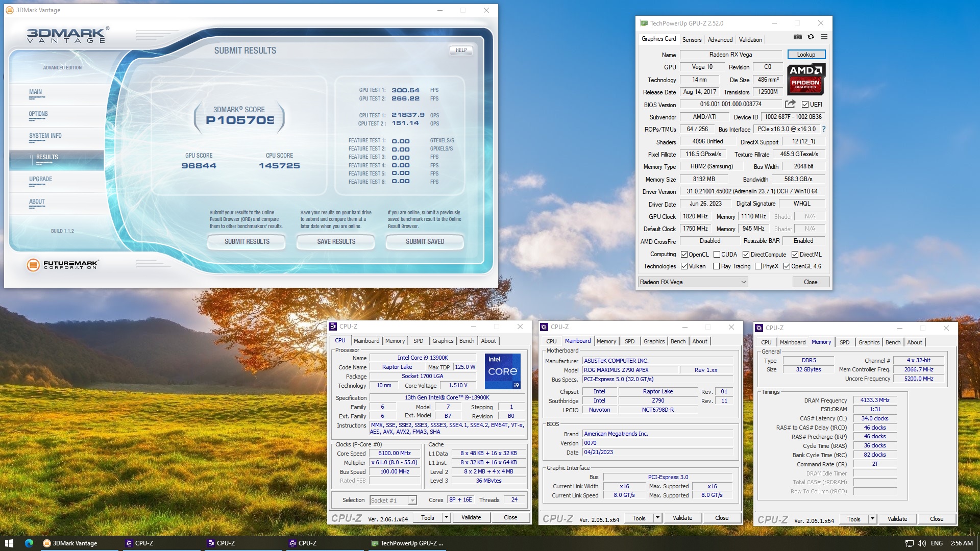Open Tools dropdown arrow in Memory window
The width and height of the screenshot is (980, 551).
[x=872, y=519]
